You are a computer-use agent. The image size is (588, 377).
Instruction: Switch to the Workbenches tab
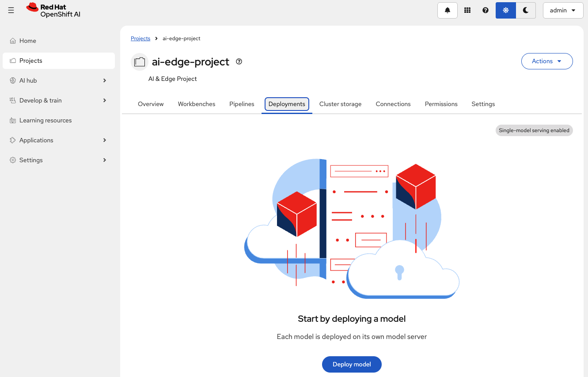point(197,104)
